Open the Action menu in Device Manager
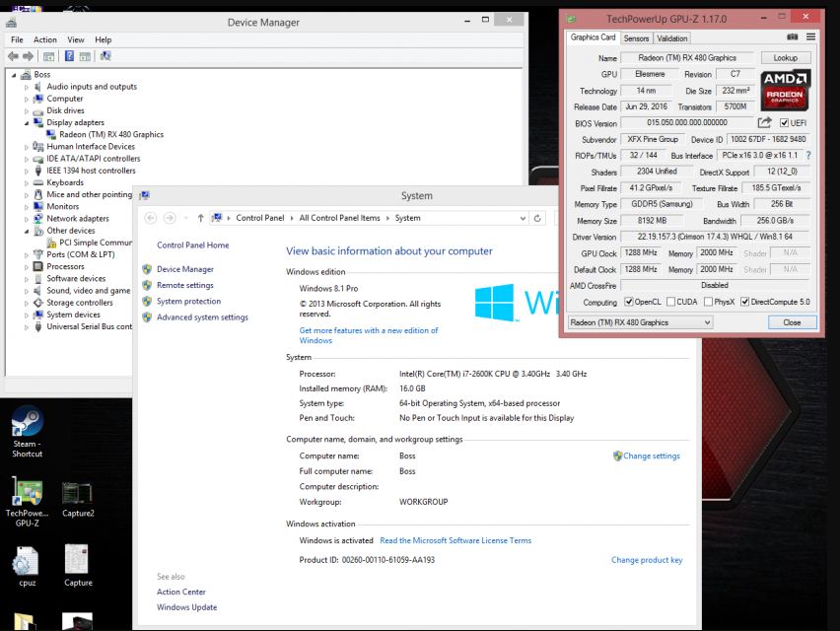The height and width of the screenshot is (631, 840). pyautogui.click(x=45, y=39)
